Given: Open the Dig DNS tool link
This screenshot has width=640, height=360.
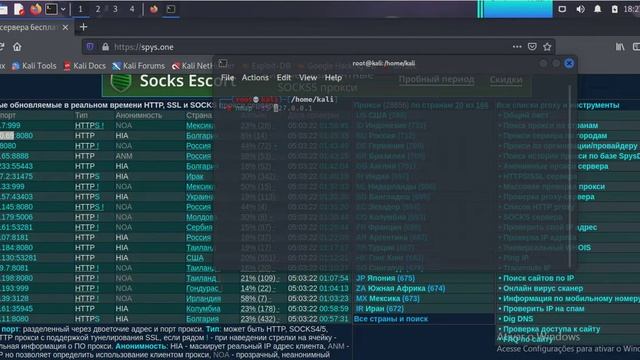Looking at the screenshot, I should tap(518, 319).
